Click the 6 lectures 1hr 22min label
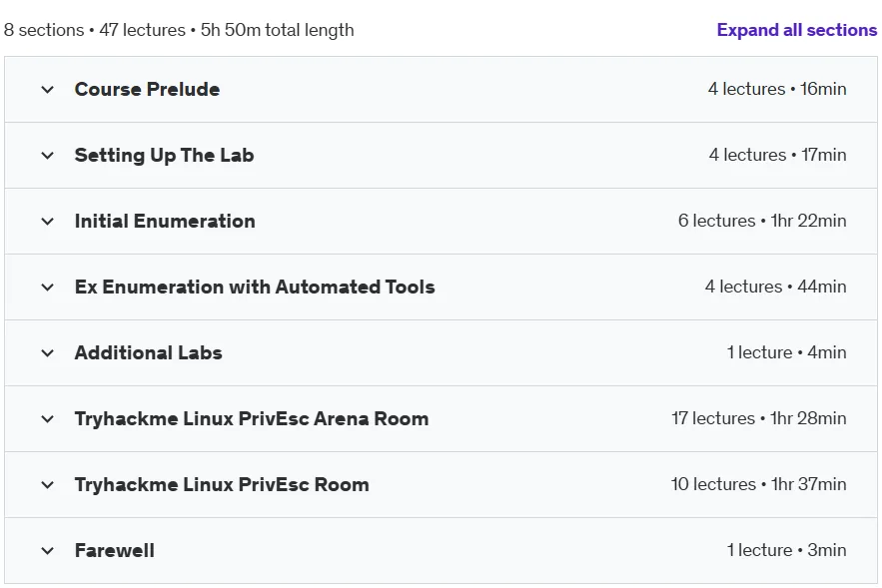 tap(762, 221)
